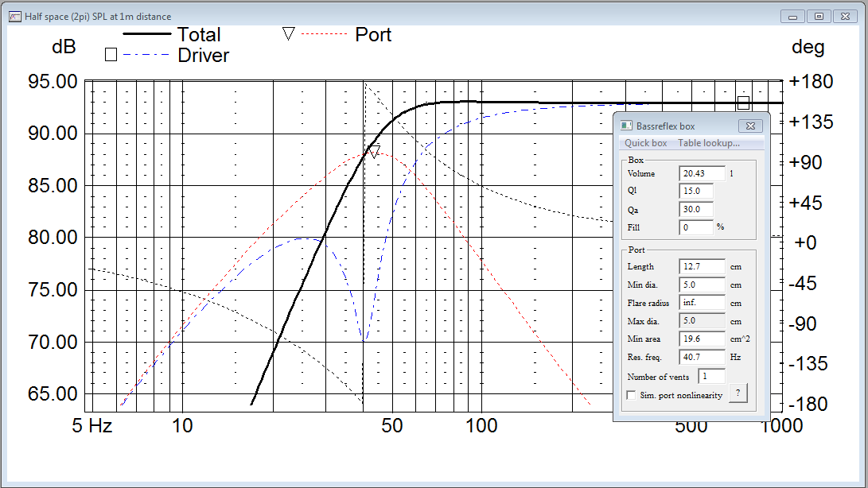Open the Table lookup menu
The width and height of the screenshot is (868, 488).
[709, 143]
